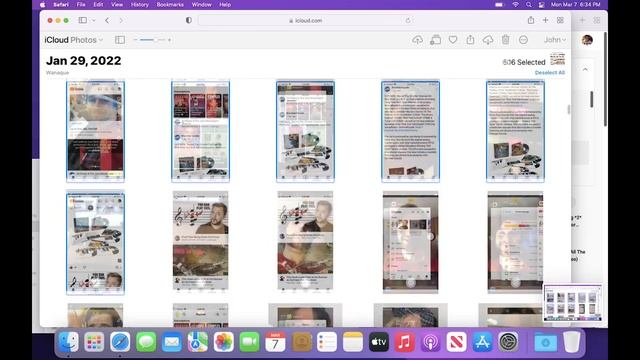Screen dimensions: 640x360
Task: Click the upload to iCloud cloud icon
Action: [417, 40]
